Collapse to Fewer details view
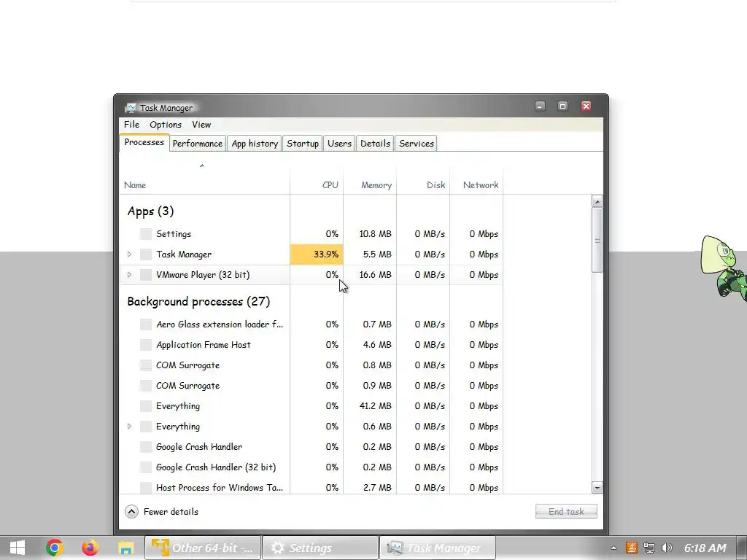Screen dimensions: 747x560 (x=161, y=511)
